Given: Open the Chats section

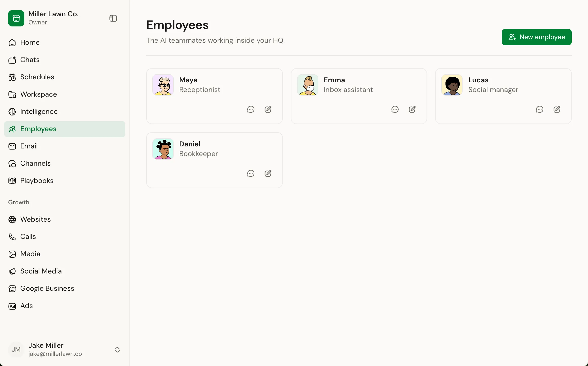Looking at the screenshot, I should click(65, 60).
